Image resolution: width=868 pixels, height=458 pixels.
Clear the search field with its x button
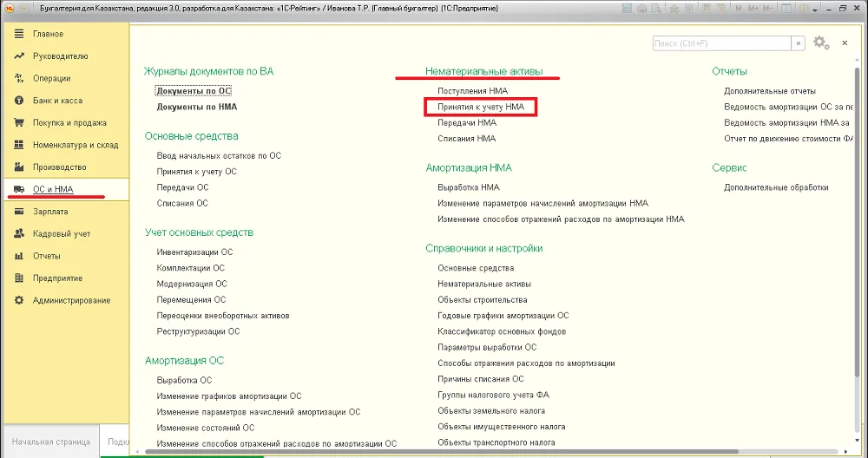[x=799, y=43]
